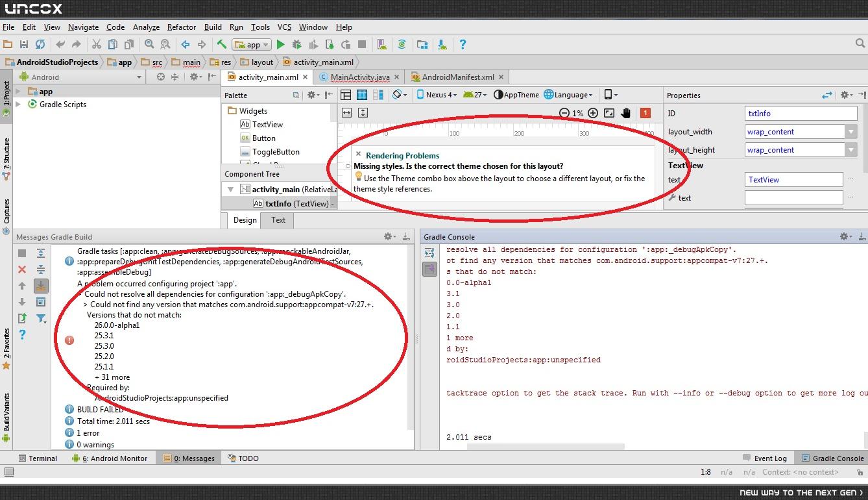Click the Synchronize refresh icon
The height and width of the screenshot is (500, 868).
tap(40, 45)
